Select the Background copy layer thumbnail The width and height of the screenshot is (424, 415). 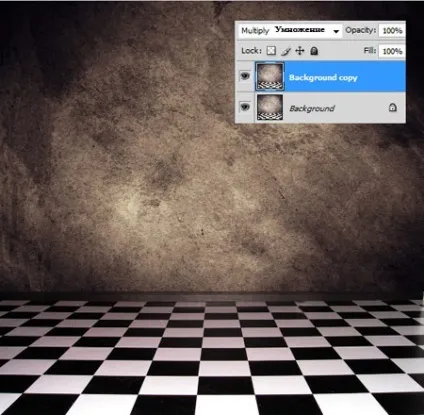tap(269, 76)
